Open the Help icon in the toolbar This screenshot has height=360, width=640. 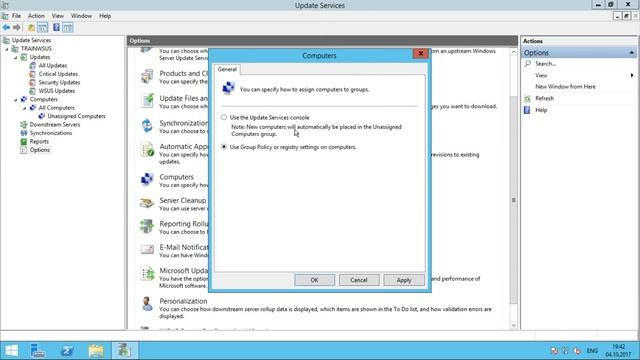point(56,27)
